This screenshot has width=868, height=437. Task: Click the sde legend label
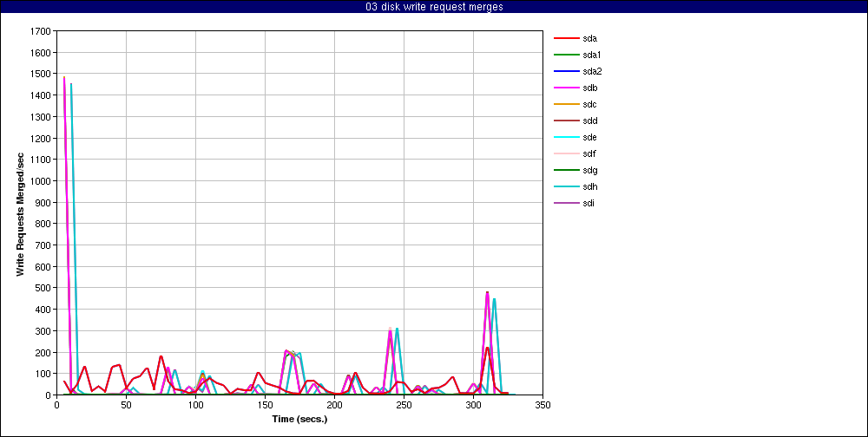click(x=589, y=137)
